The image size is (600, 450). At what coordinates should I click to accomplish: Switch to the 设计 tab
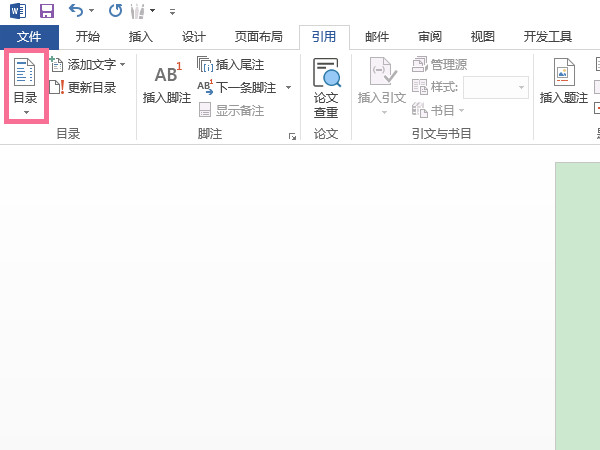pyautogui.click(x=194, y=37)
